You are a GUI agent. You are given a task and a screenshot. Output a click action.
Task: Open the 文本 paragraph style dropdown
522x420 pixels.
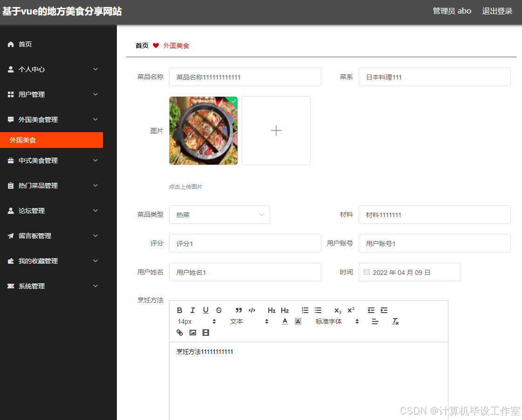[249, 321]
